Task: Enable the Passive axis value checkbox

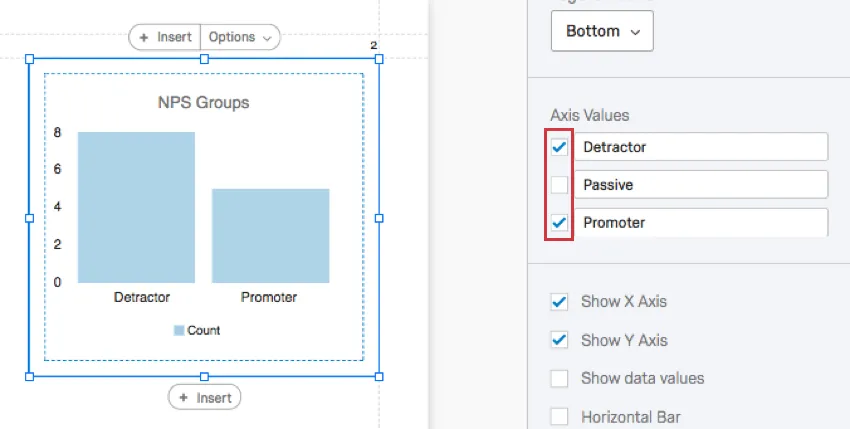Action: coord(560,185)
